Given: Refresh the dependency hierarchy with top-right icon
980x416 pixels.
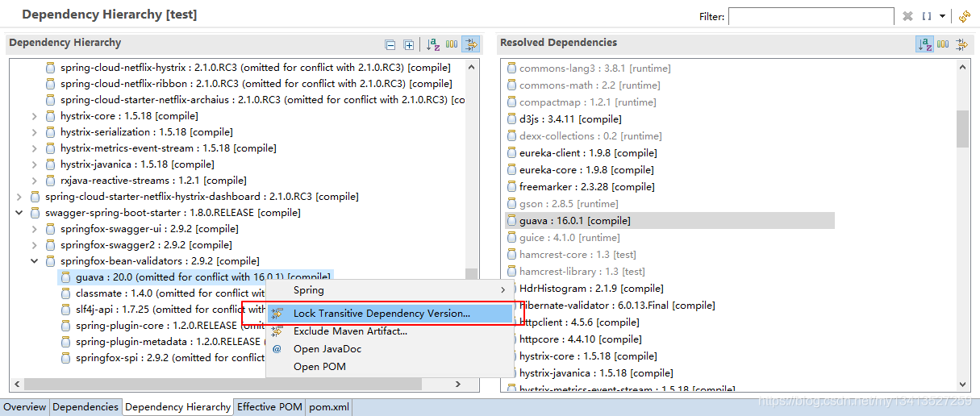Looking at the screenshot, I should (x=964, y=16).
